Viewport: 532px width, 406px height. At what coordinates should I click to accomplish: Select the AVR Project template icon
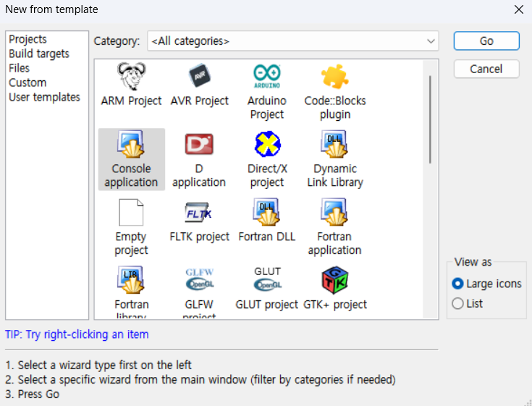[x=200, y=76]
